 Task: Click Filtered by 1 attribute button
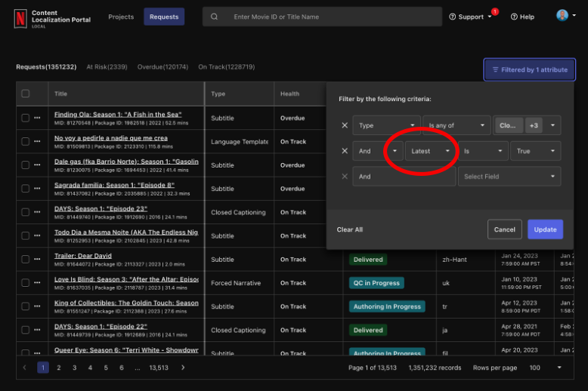(530, 69)
